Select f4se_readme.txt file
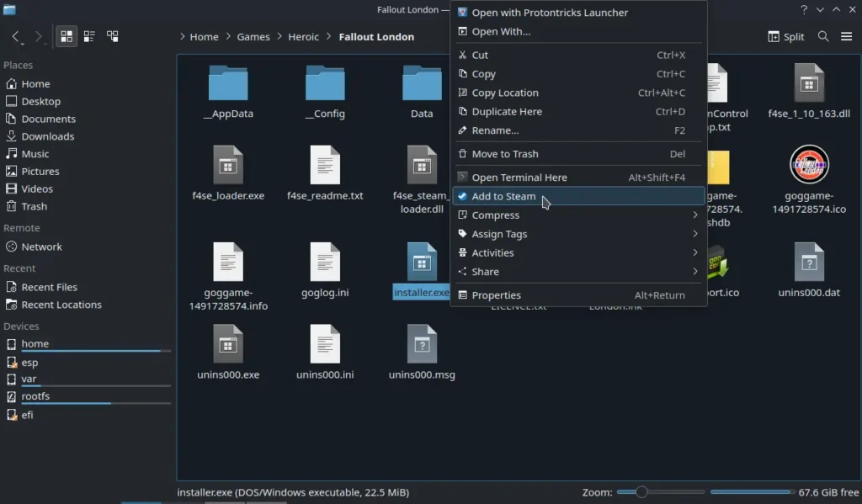Viewport: 862px width, 504px height. tap(325, 173)
